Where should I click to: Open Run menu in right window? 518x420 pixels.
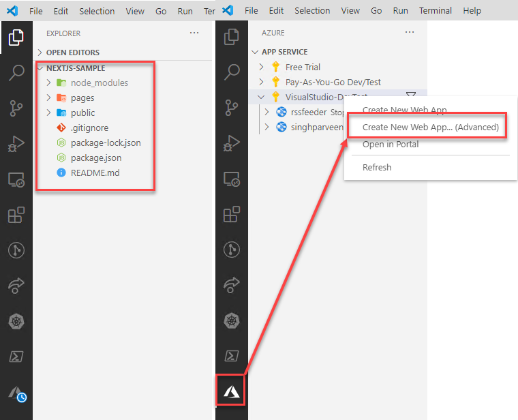coord(400,11)
